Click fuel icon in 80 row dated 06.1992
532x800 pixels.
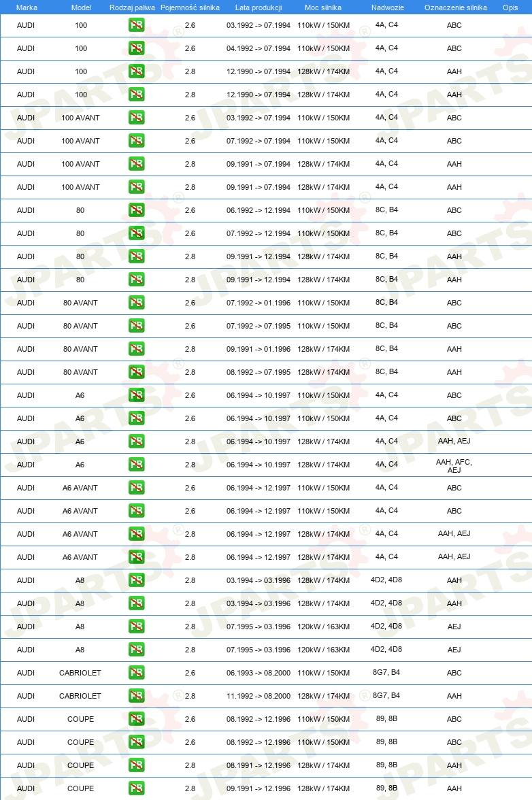pyautogui.click(x=136, y=210)
